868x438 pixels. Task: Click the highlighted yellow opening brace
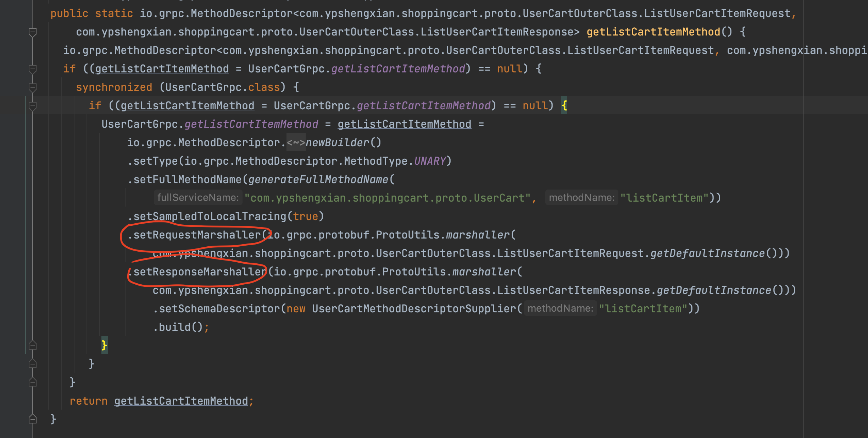(564, 105)
